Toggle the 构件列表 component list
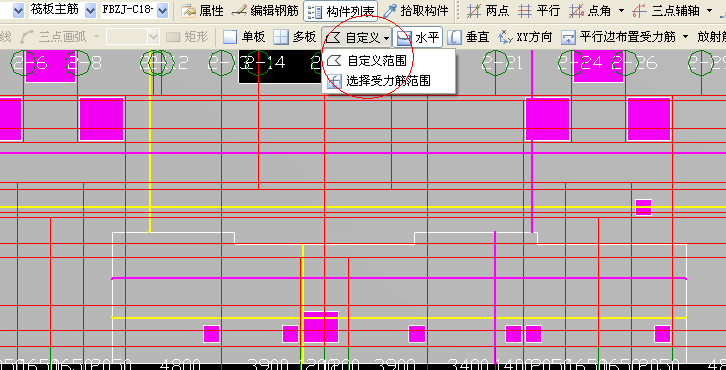The height and width of the screenshot is (370, 726). click(x=340, y=11)
